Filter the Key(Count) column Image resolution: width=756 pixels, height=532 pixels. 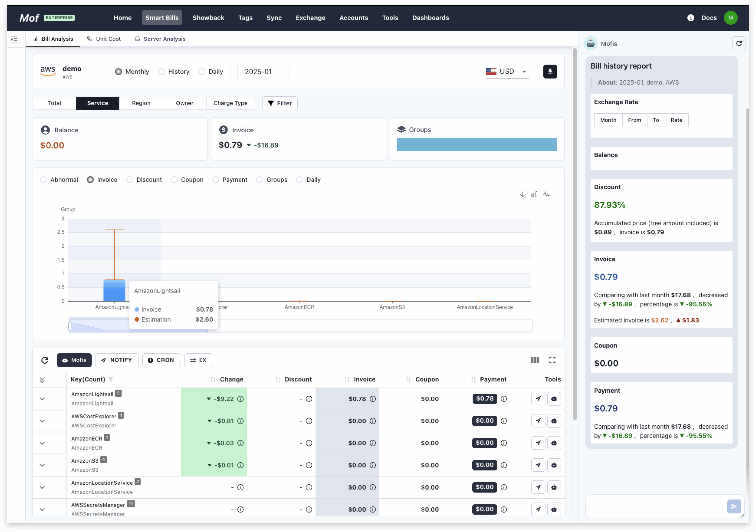click(111, 379)
